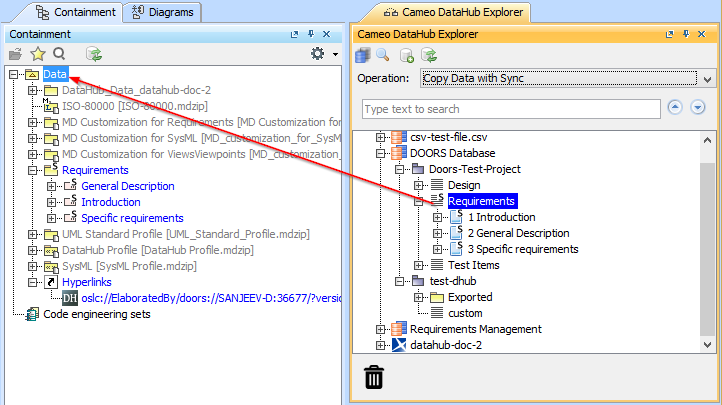
Task: Collapse the Data root node
Action: pyautogui.click(x=13, y=74)
